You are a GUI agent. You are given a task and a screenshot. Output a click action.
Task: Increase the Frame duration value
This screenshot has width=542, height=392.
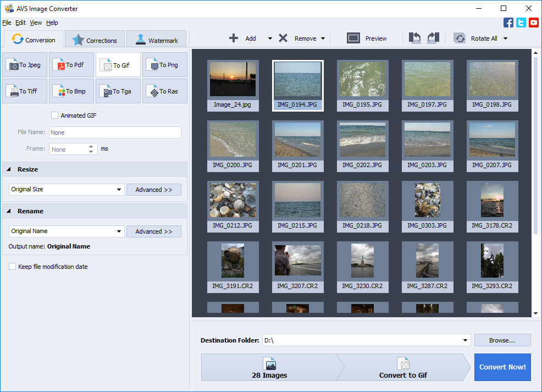(91, 146)
